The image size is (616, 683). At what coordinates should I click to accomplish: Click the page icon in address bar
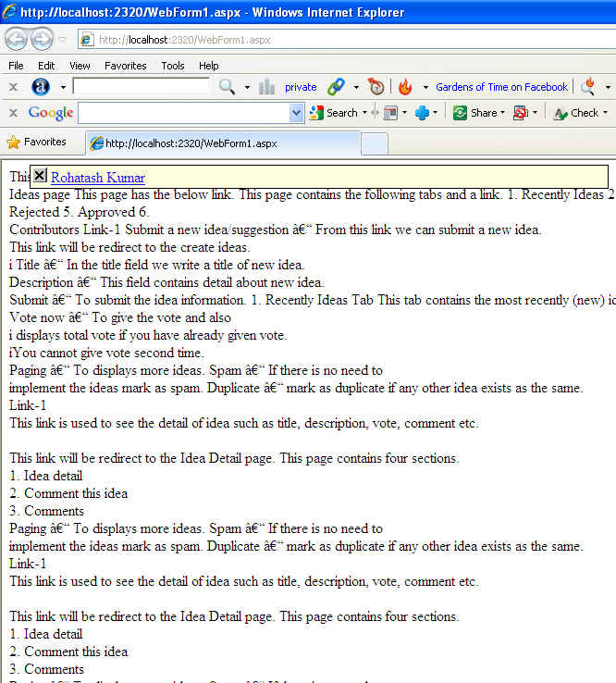pyautogui.click(x=87, y=40)
